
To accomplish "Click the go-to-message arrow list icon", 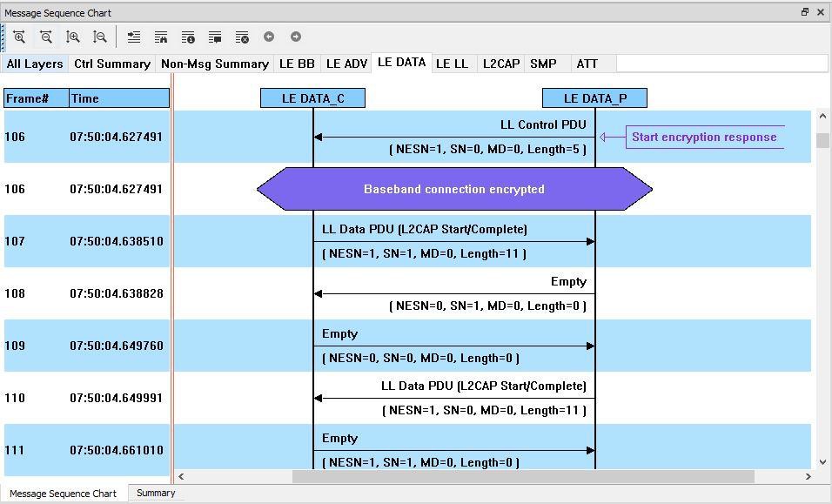I will pyautogui.click(x=134, y=37).
